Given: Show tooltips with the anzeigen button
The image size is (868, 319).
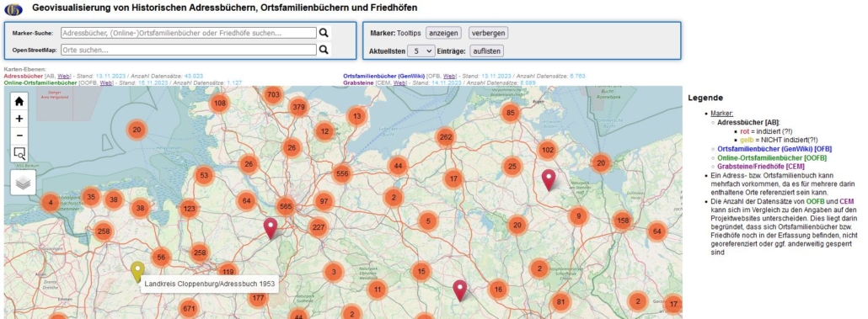Looking at the screenshot, I should coord(443,33).
